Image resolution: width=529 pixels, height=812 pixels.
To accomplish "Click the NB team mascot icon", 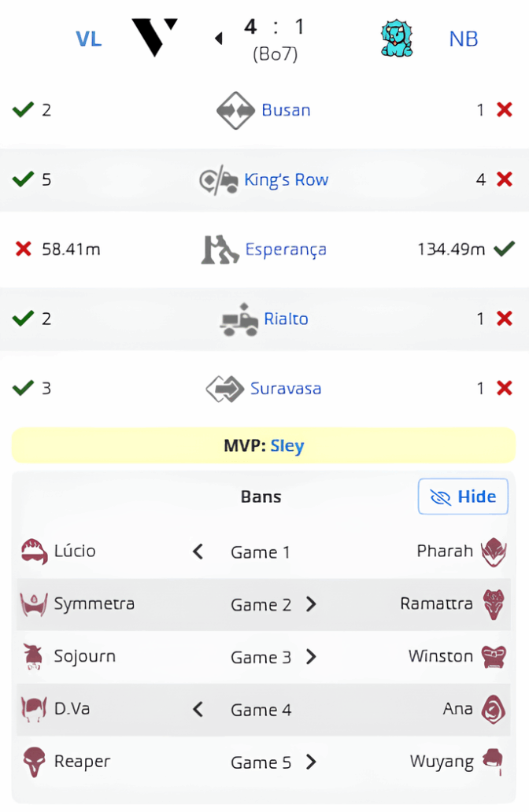I will [x=395, y=39].
